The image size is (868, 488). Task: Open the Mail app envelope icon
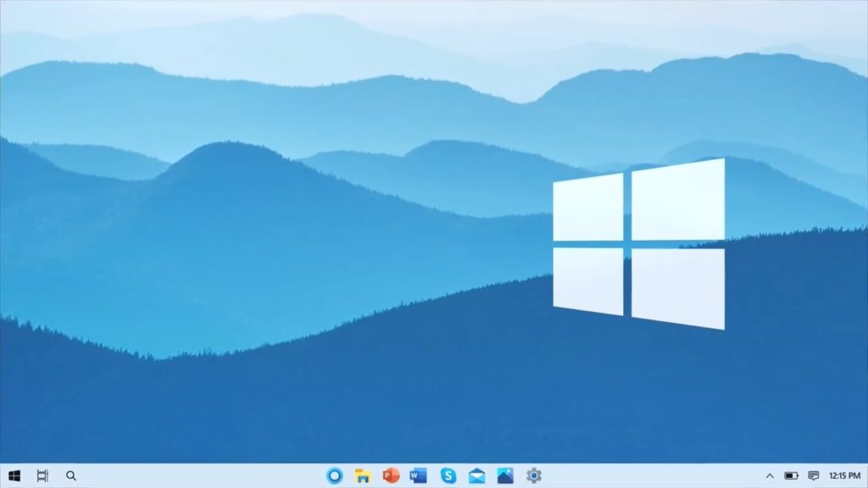(x=476, y=475)
